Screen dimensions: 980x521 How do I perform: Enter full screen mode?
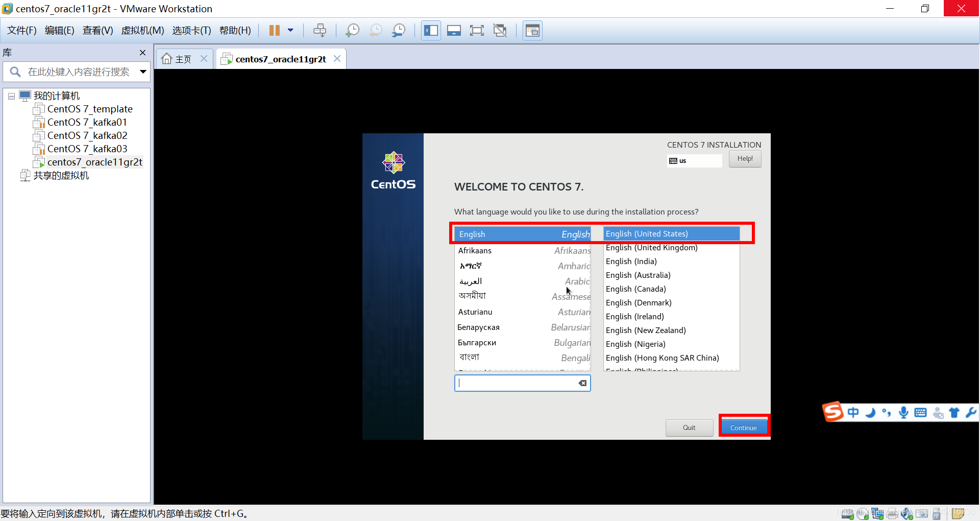(x=477, y=31)
